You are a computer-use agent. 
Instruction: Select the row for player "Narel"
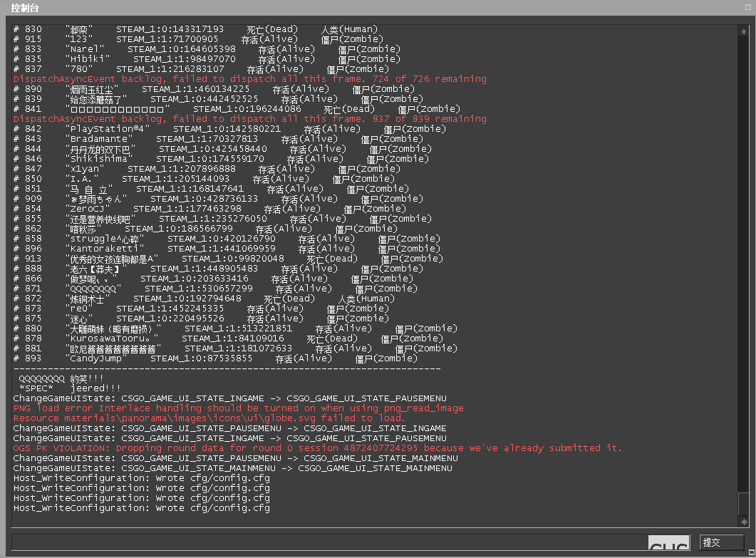207,49
